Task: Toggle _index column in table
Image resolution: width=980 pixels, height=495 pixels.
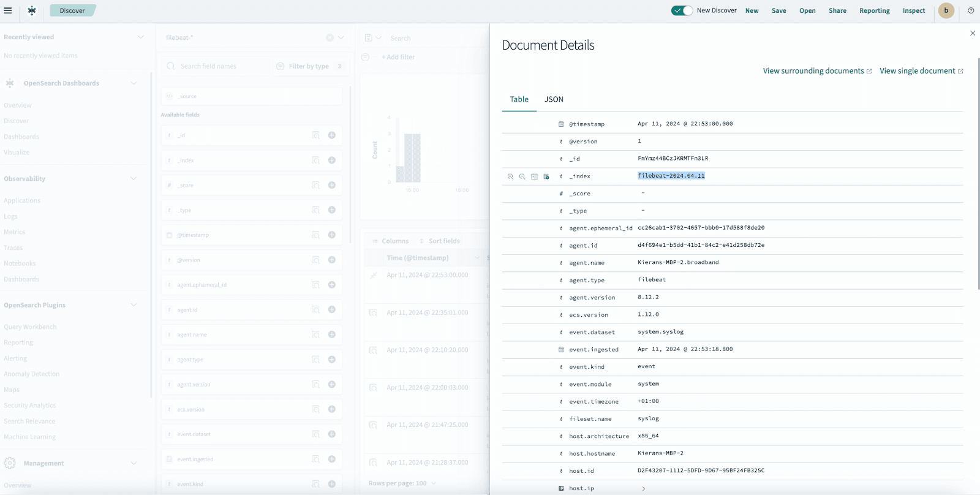Action: [x=534, y=176]
